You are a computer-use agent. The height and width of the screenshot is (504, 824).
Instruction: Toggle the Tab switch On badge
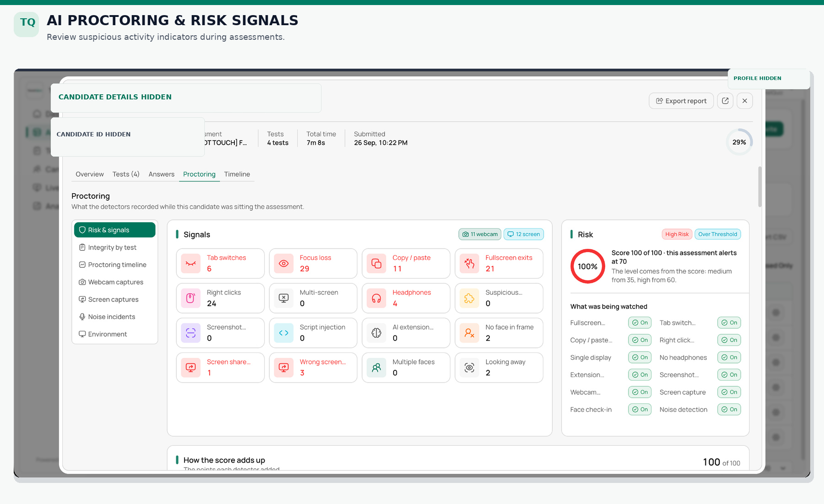tap(729, 323)
